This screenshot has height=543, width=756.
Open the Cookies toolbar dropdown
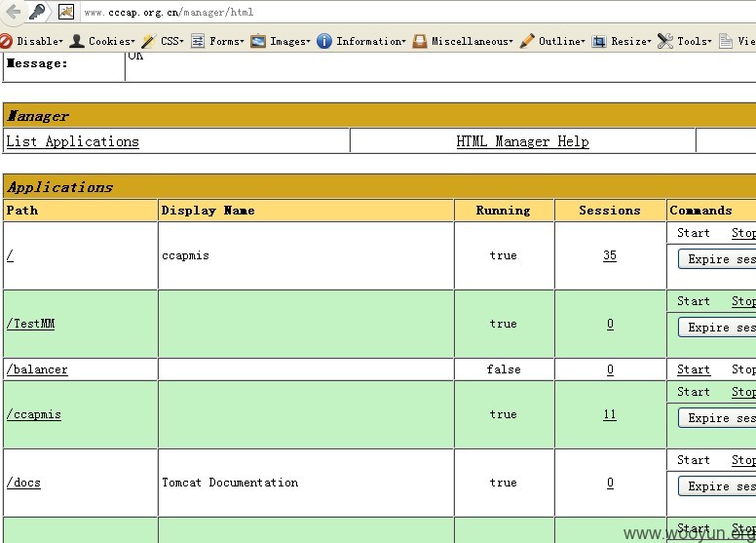click(x=102, y=41)
